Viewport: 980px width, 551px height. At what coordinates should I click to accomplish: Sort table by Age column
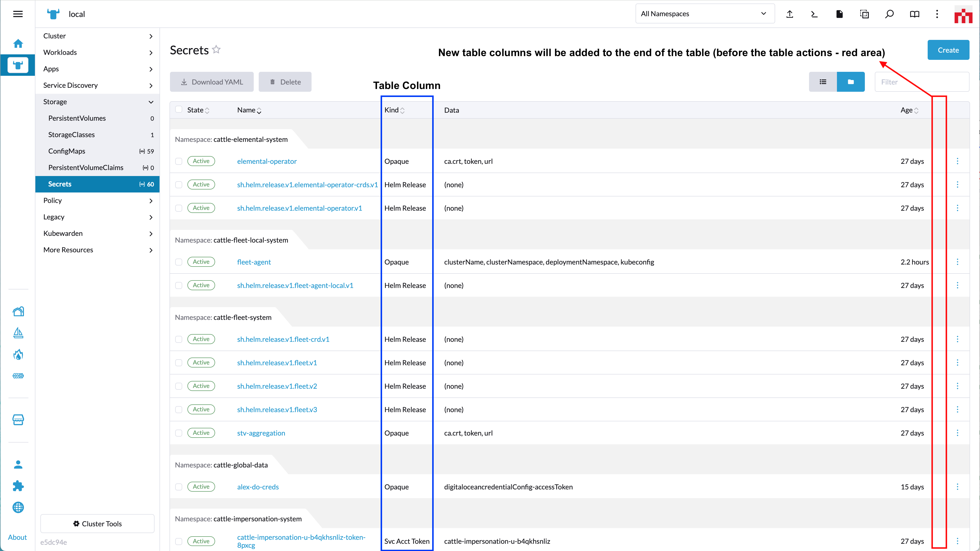pyautogui.click(x=909, y=110)
